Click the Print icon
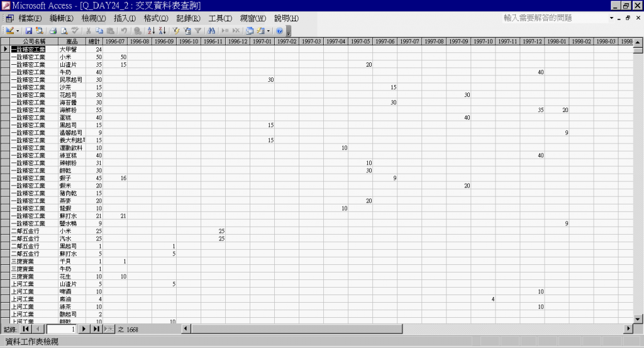644x348 pixels. (53, 31)
